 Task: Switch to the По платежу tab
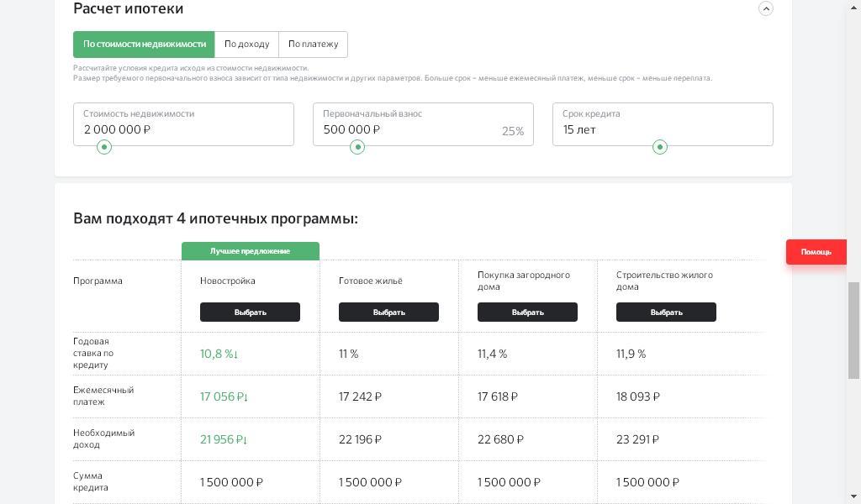coord(313,45)
